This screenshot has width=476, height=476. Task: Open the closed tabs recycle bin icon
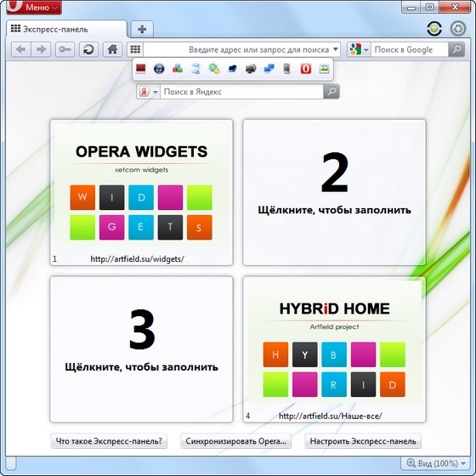point(457,29)
